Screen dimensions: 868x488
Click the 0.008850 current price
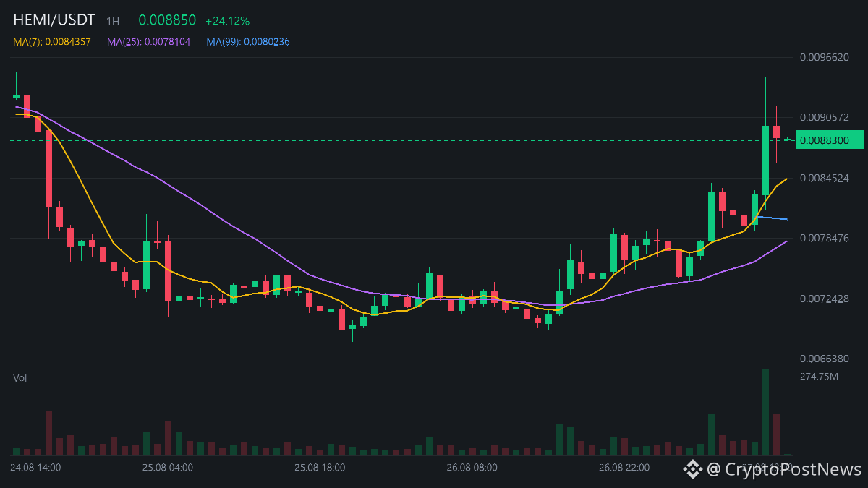point(167,21)
